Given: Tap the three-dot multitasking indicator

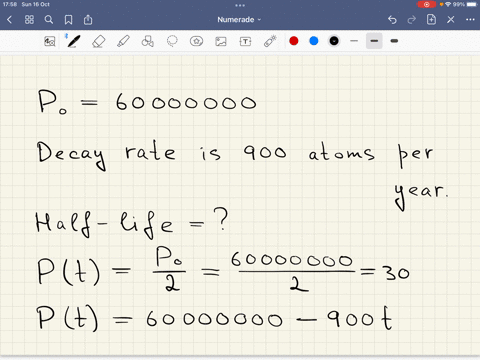Looking at the screenshot, I should coord(240,5).
